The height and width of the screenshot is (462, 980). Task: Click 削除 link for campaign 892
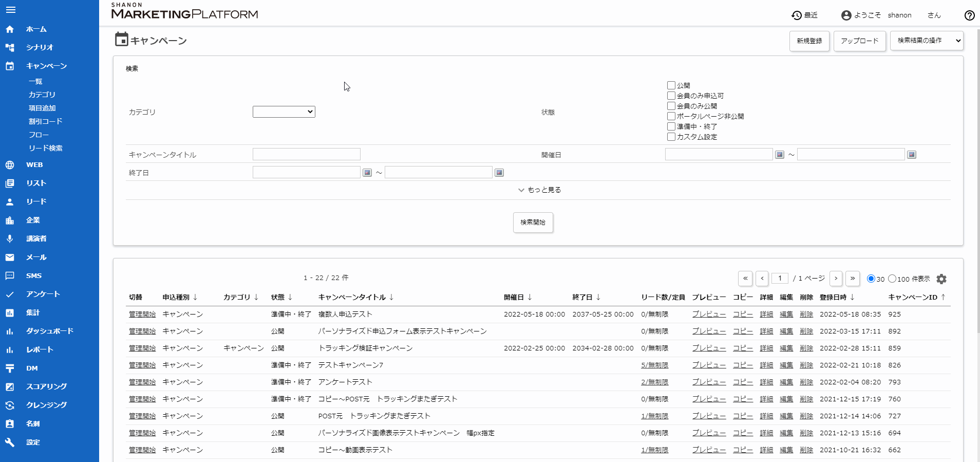[806, 331]
